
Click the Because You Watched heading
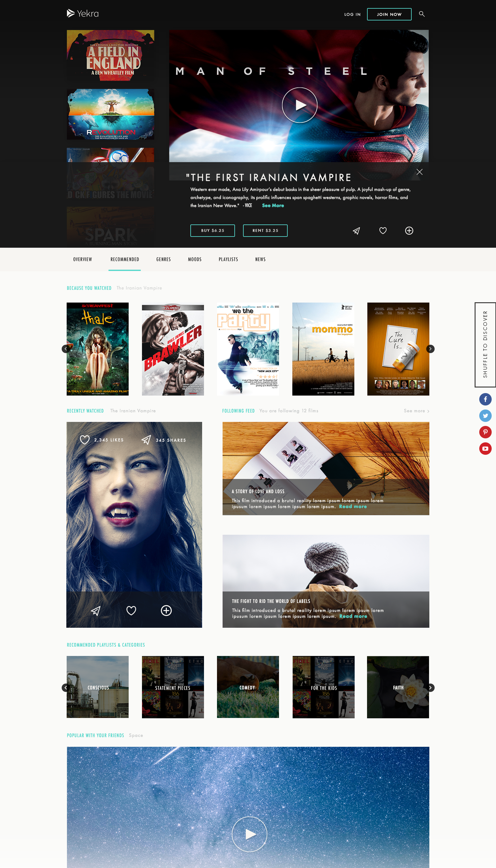(89, 288)
